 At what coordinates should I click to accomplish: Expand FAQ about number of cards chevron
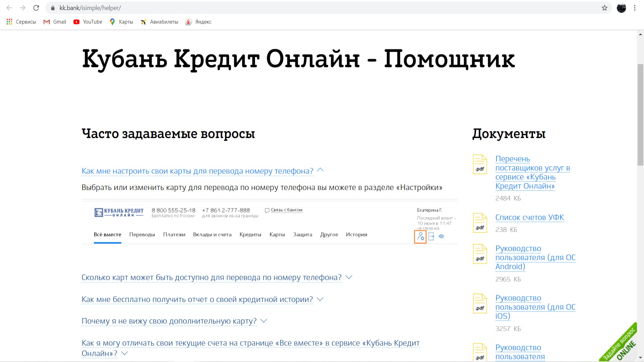tap(349, 277)
